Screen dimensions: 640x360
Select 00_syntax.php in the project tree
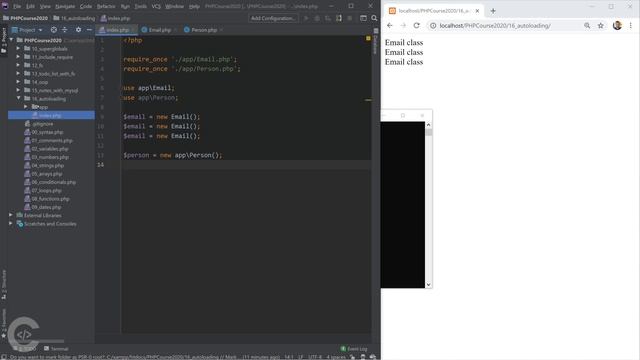(x=47, y=132)
